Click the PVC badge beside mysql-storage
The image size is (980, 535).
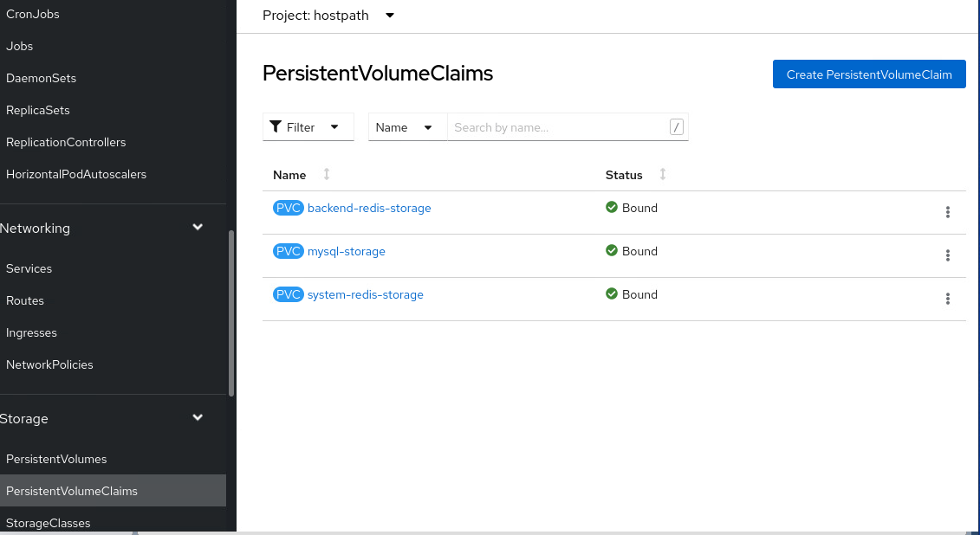[x=289, y=251]
